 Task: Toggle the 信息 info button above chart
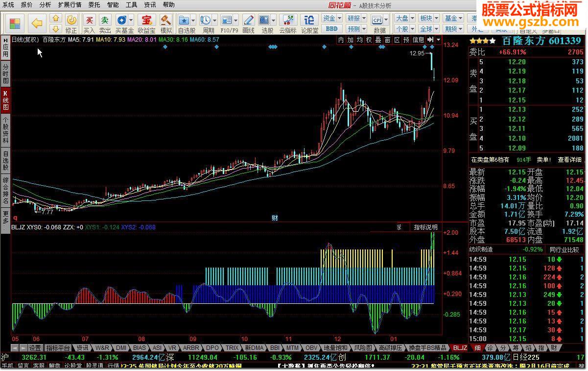418,40
